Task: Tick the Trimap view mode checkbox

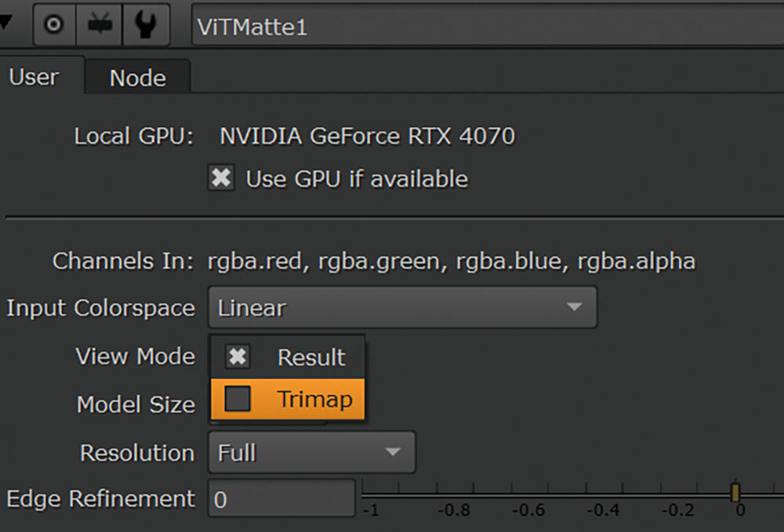Action: click(238, 400)
